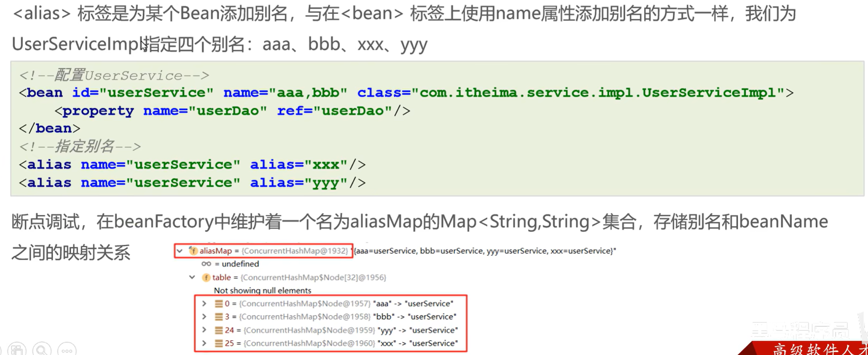
Task: Click the alias="yyy" line in the XML
Action: click(x=192, y=183)
